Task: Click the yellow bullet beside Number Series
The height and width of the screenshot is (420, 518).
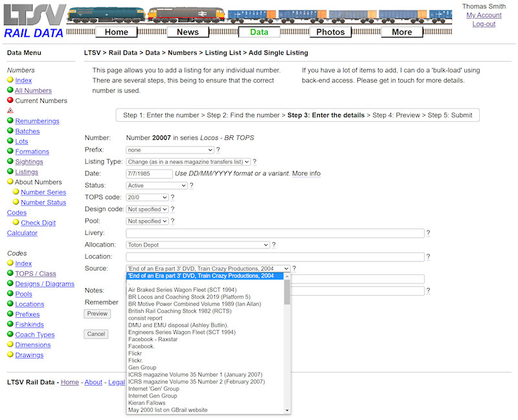Action: point(16,192)
